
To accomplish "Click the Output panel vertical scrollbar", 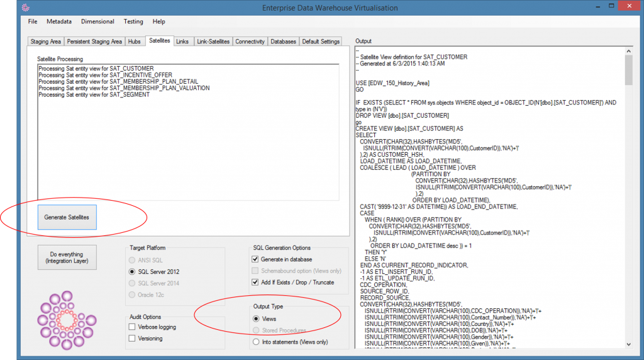I will tap(628, 189).
